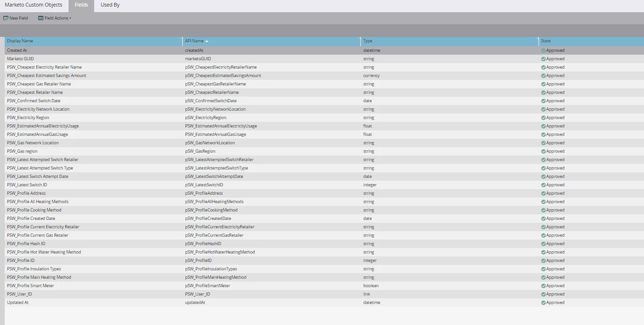Viewport: 644px width, 325px height.
Task: Click the New Field button label
Action: point(19,18)
